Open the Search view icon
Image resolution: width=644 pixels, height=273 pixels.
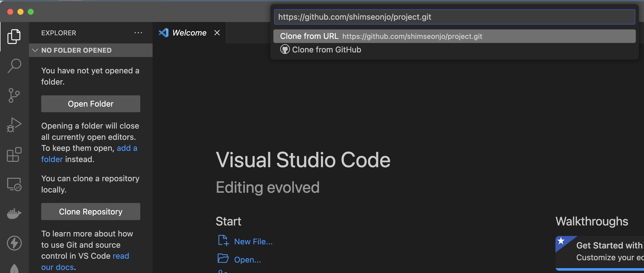pos(14,66)
